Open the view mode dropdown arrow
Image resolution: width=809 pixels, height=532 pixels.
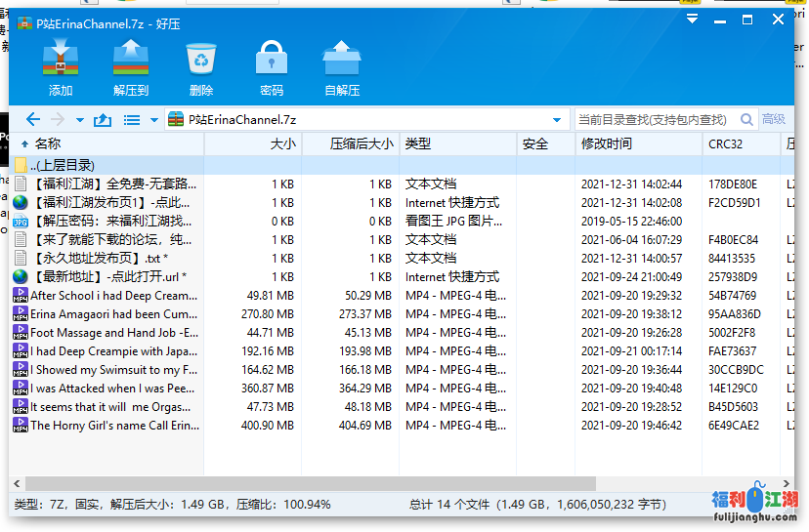pyautogui.click(x=153, y=119)
